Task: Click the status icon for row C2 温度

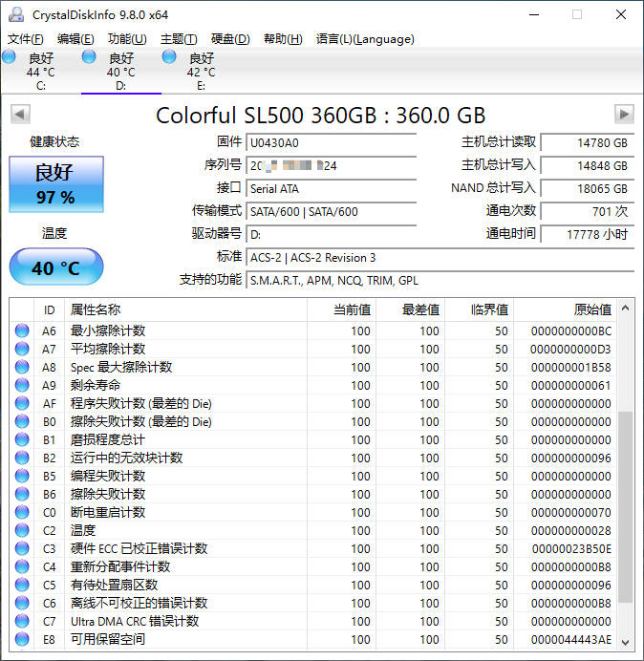Action: coord(22,530)
